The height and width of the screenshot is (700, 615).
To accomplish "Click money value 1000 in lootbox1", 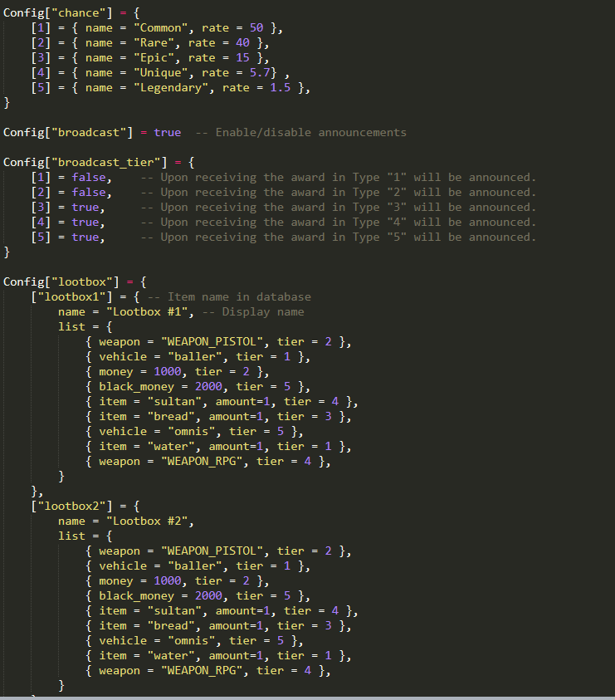I will pyautogui.click(x=168, y=372).
